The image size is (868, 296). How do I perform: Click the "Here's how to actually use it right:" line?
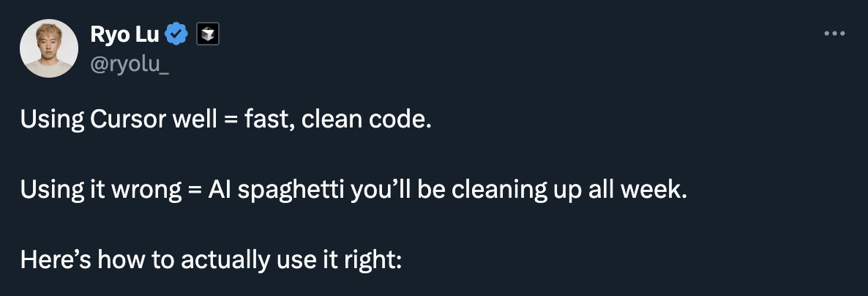[x=212, y=259]
